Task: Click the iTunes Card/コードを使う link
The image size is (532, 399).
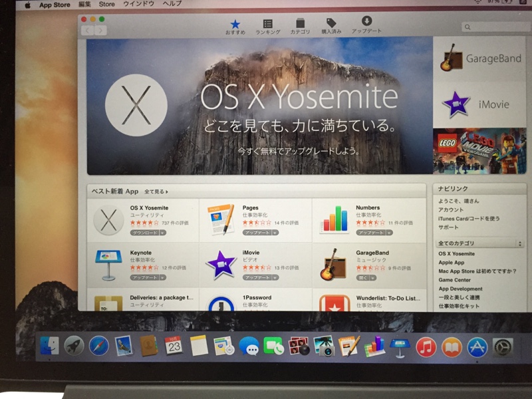Action: click(x=469, y=219)
